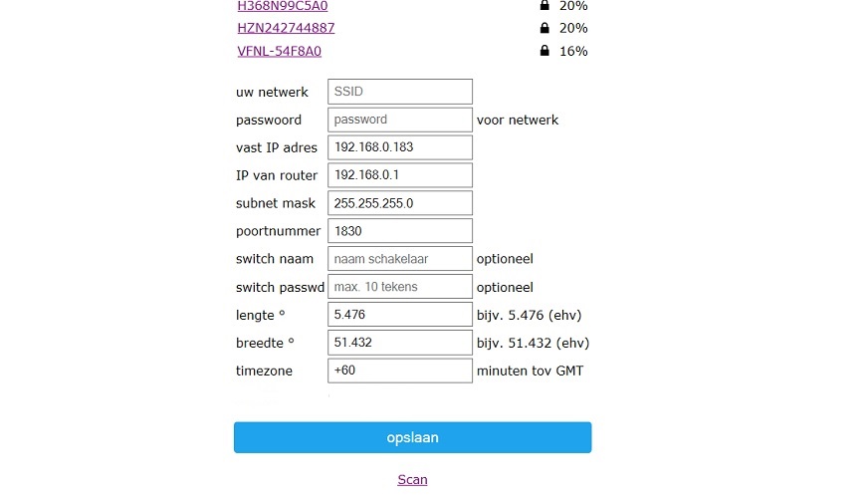Viewport: 868px width, 498px height.
Task: Open the H368N99C5A0 network link
Action: point(283,6)
